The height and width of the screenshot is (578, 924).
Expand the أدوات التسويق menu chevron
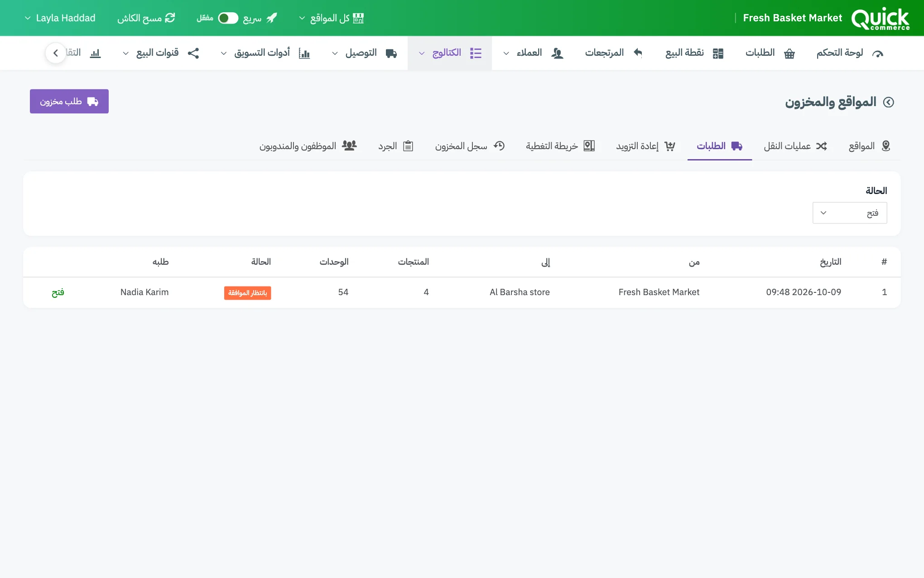224,53
